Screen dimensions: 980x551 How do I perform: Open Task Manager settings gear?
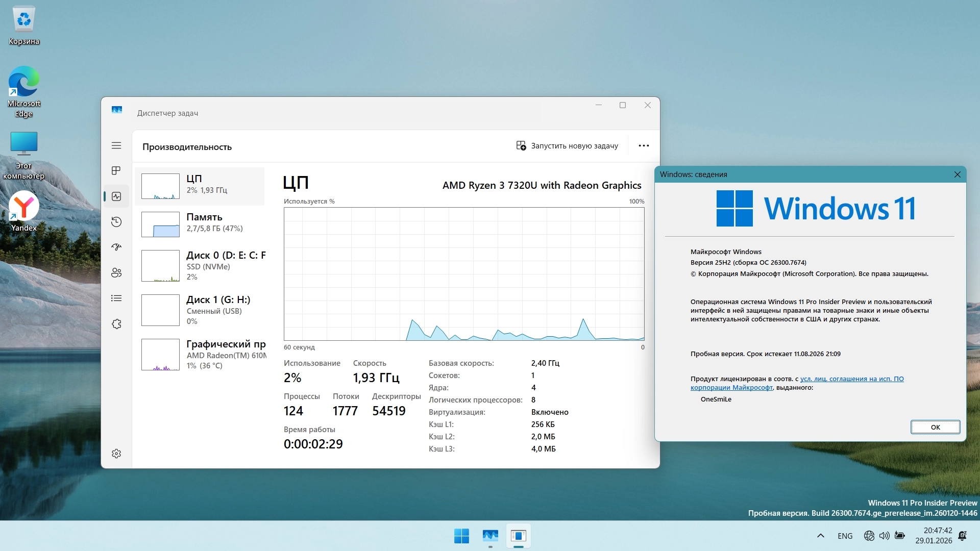[116, 454]
